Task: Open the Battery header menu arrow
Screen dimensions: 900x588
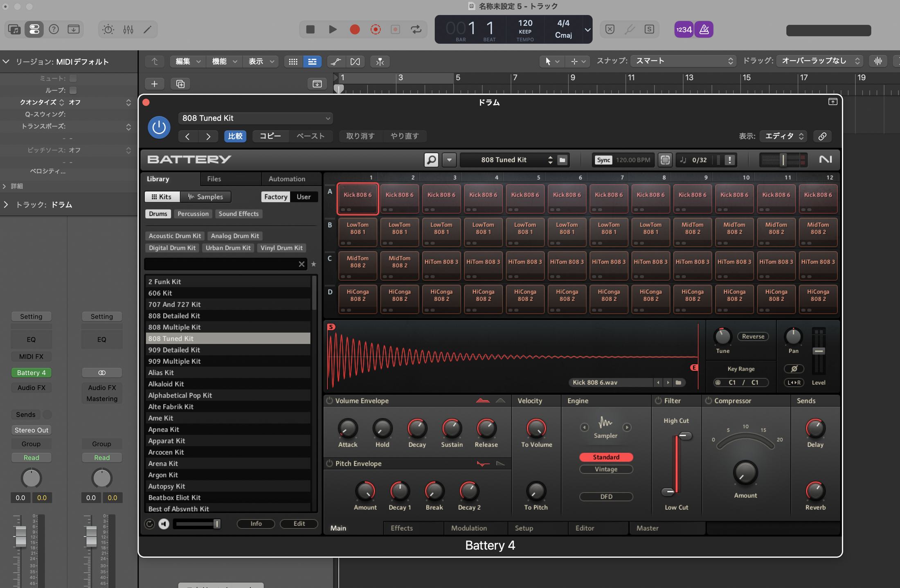Action: click(449, 160)
